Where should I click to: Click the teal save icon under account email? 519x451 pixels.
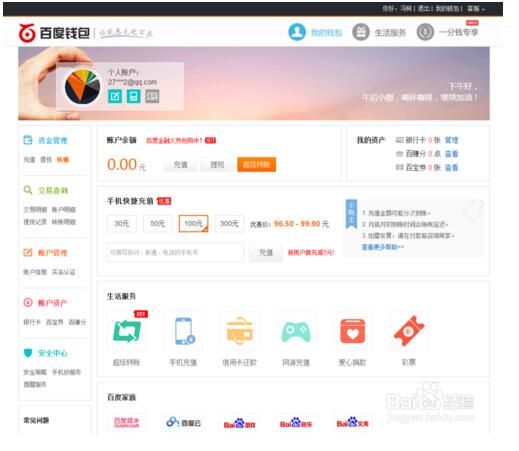(133, 96)
